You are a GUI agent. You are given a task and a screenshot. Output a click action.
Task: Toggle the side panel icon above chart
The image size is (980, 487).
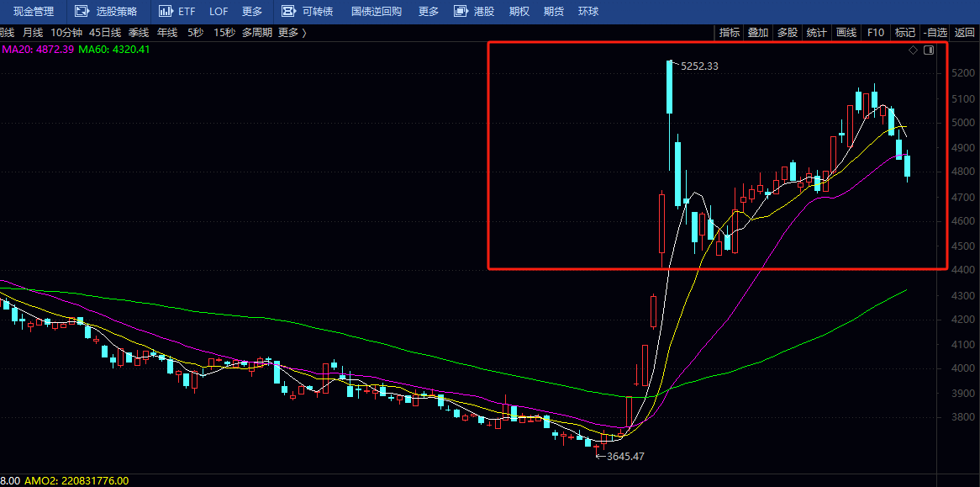pyautogui.click(x=929, y=50)
